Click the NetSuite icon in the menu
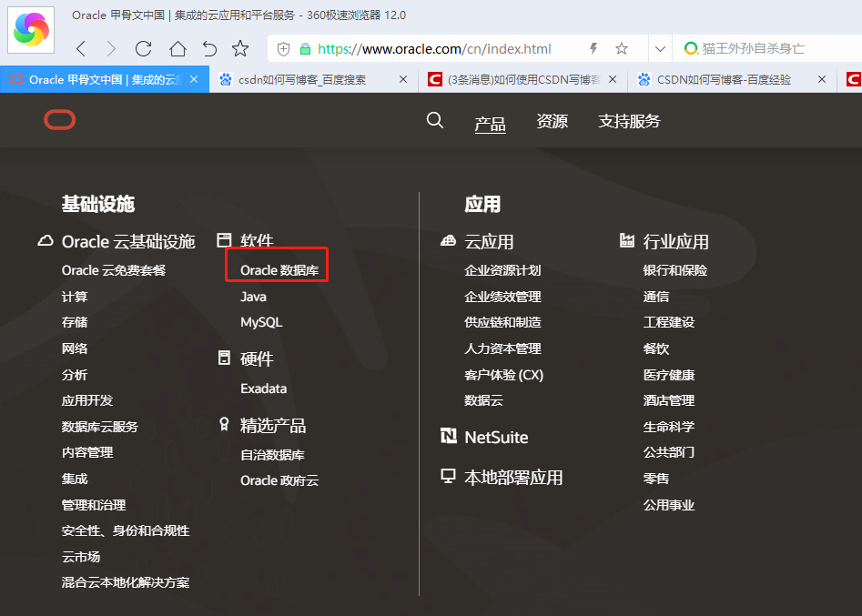This screenshot has width=862, height=616. (448, 437)
